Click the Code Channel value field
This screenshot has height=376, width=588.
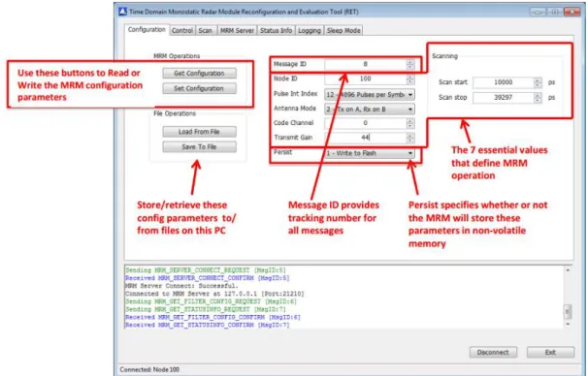365,123
